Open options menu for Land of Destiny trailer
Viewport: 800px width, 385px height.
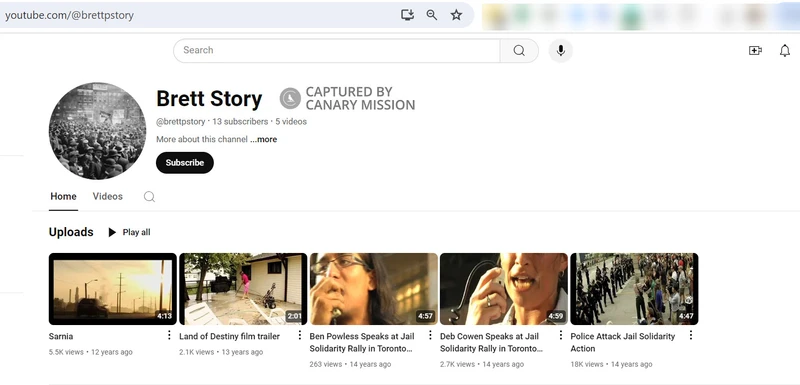(x=299, y=335)
